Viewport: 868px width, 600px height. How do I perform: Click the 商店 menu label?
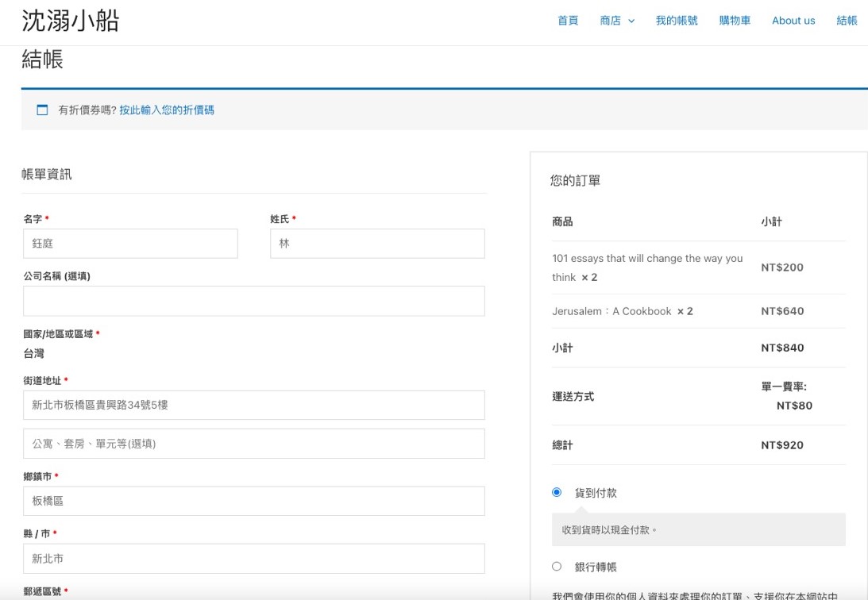click(610, 21)
